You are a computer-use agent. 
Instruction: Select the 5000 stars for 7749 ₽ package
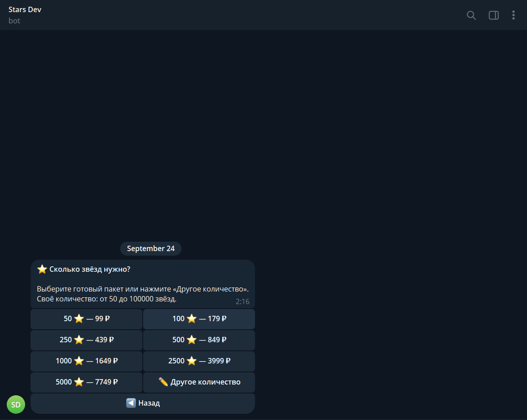click(x=86, y=382)
